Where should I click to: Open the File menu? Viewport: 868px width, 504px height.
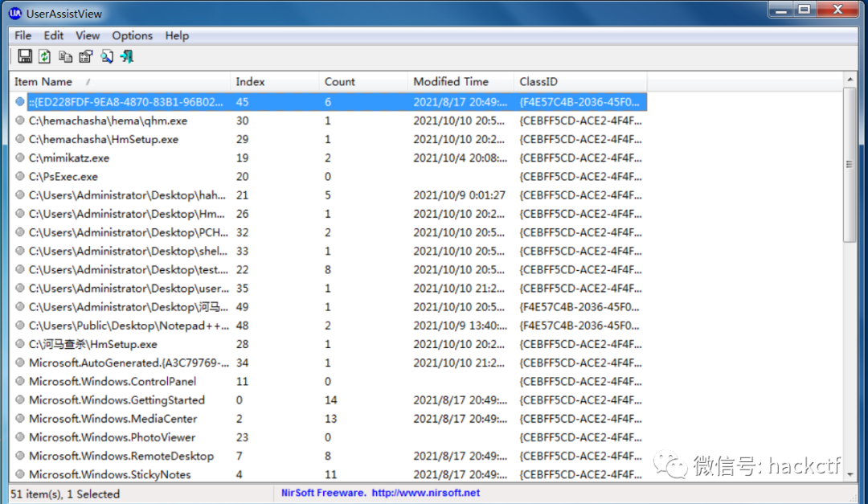coord(23,35)
